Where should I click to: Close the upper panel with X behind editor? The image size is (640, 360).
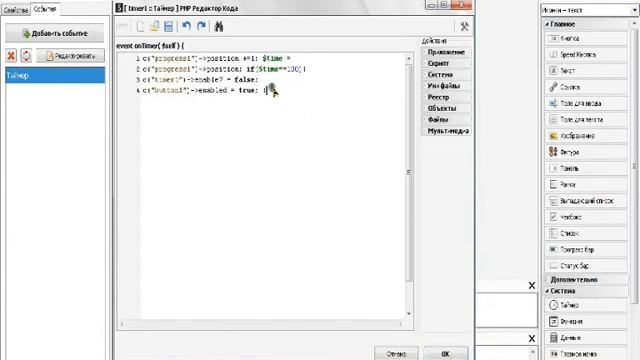coord(531,286)
